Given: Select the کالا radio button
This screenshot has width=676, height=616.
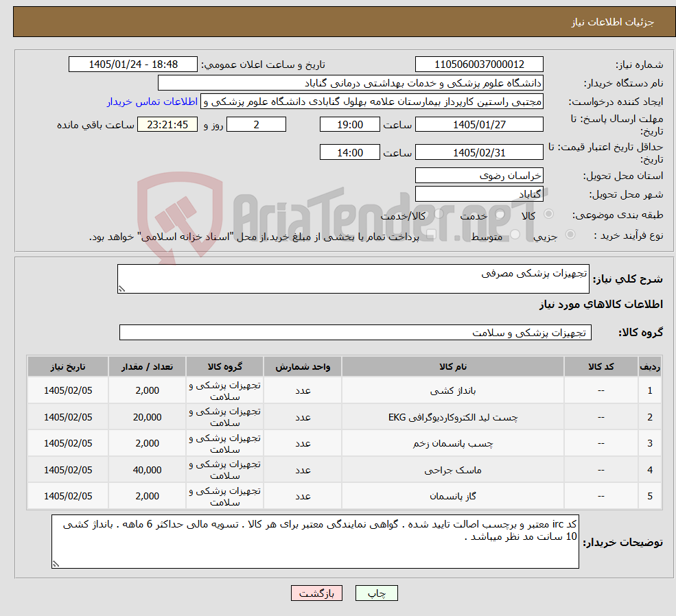Looking at the screenshot, I should (x=549, y=213).
